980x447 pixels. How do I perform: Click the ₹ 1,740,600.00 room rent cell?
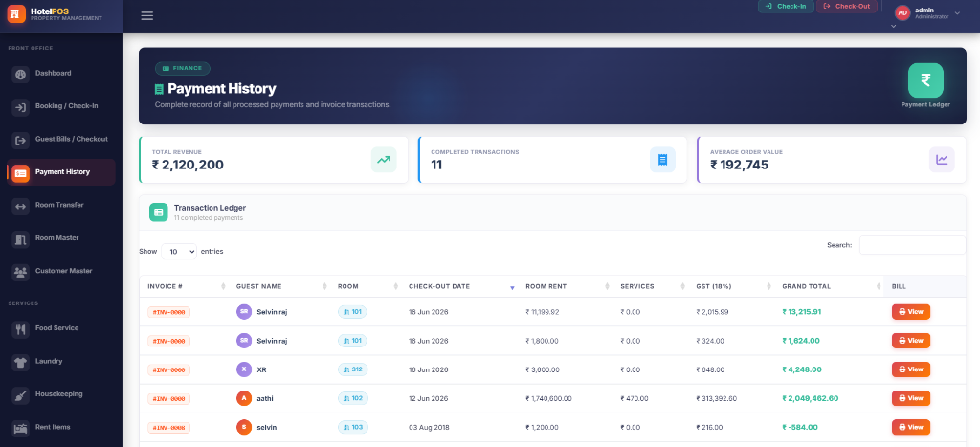tap(548, 398)
